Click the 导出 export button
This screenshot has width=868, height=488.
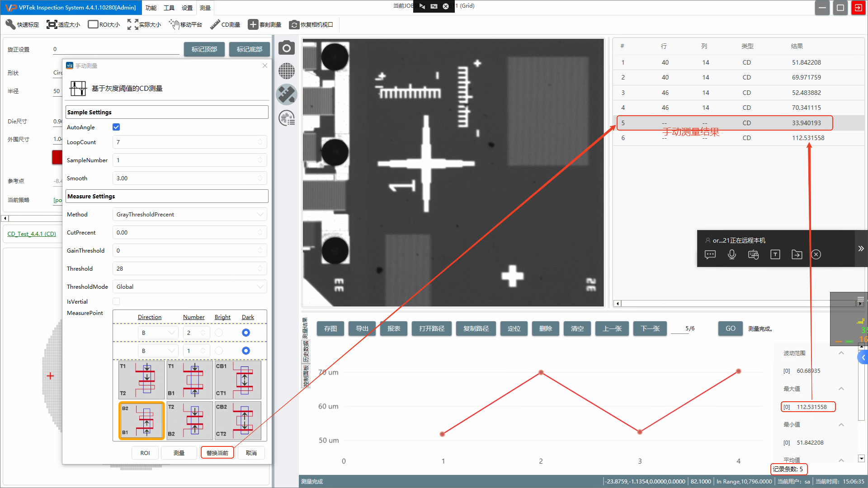coord(362,328)
